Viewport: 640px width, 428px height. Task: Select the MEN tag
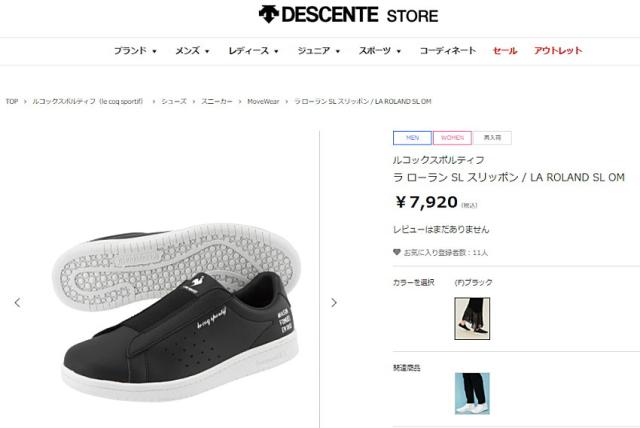pos(412,138)
